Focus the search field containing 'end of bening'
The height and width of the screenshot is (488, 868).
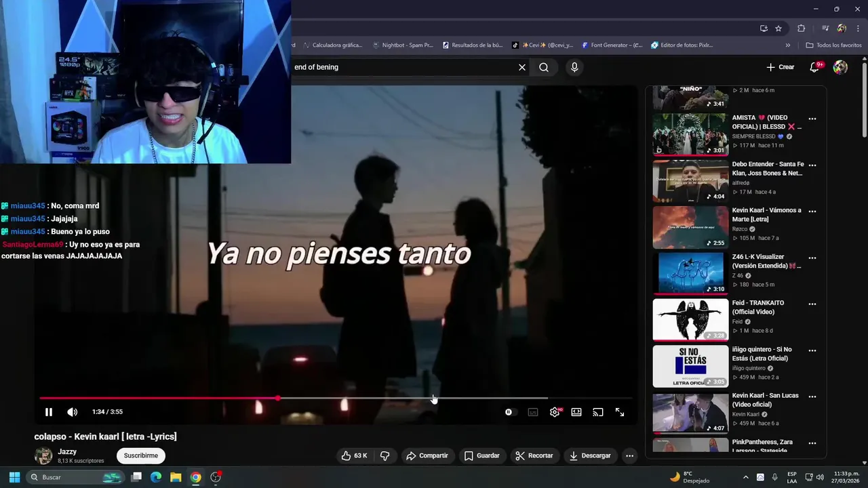pos(403,67)
